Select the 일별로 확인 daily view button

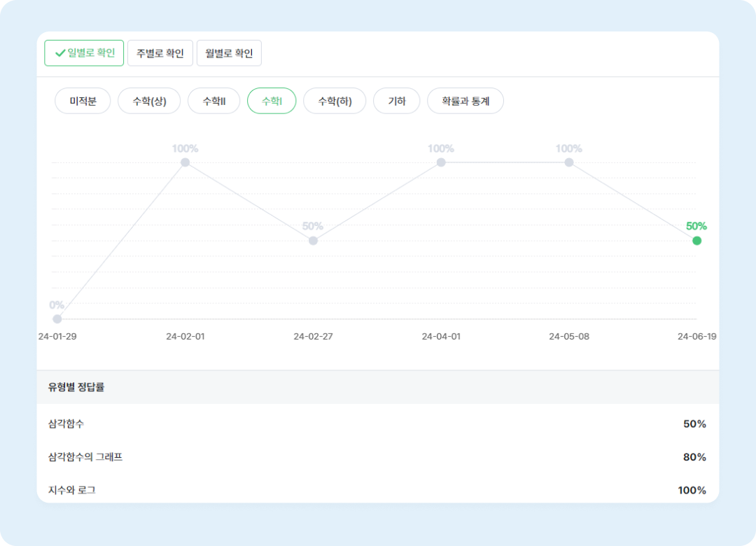(x=84, y=53)
